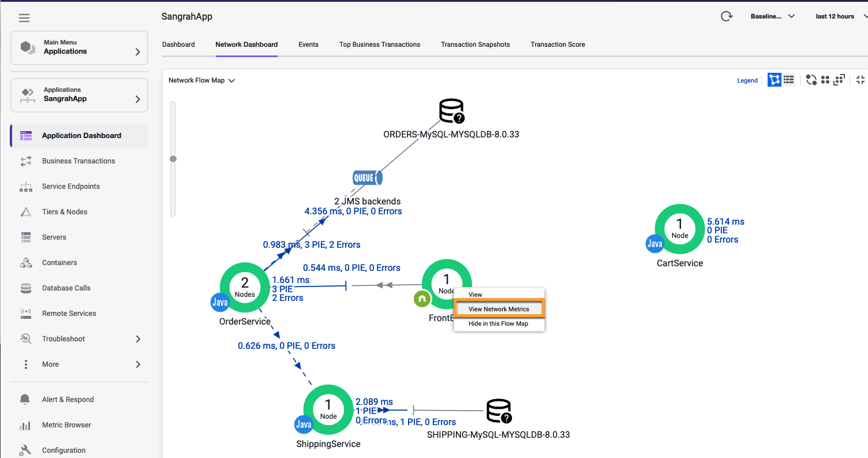Click Java badge on OrderService
The width and height of the screenshot is (868, 458).
(x=220, y=302)
